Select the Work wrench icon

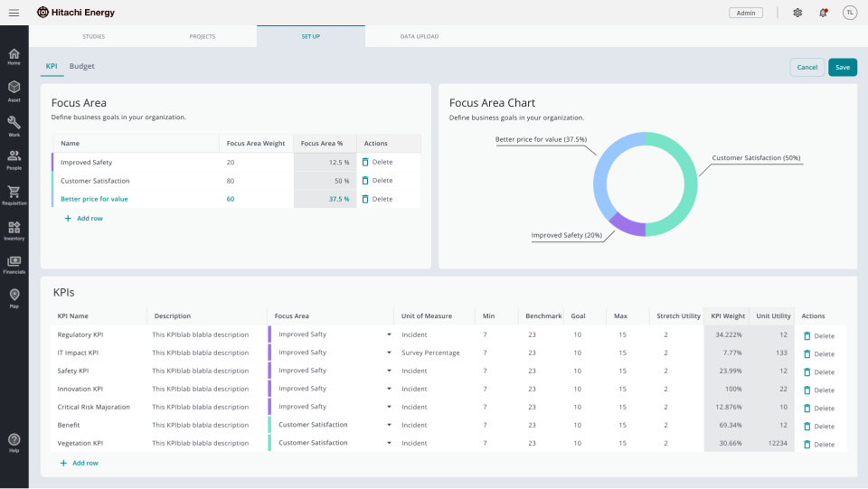click(14, 125)
